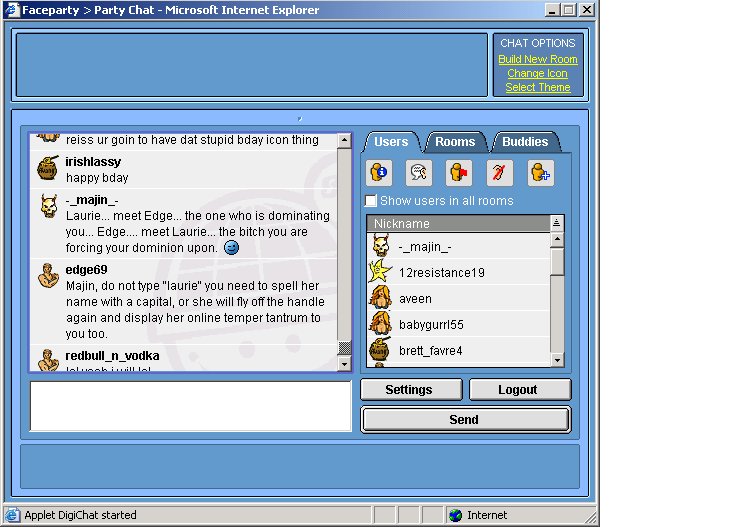Click the "Applet DigiChat started" status text
This screenshot has width=734, height=527.
point(81,515)
